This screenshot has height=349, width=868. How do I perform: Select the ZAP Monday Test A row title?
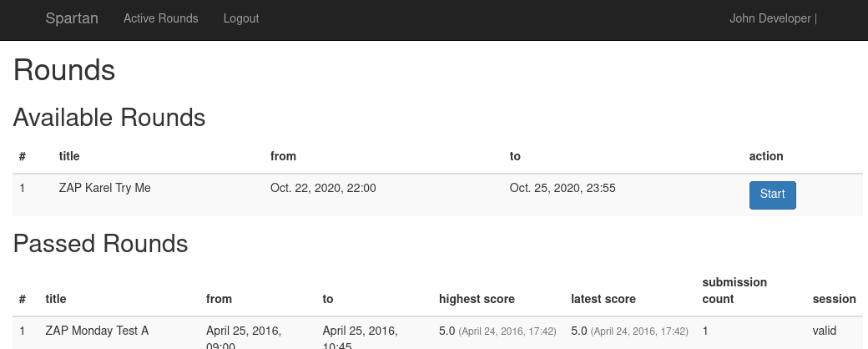(x=97, y=331)
